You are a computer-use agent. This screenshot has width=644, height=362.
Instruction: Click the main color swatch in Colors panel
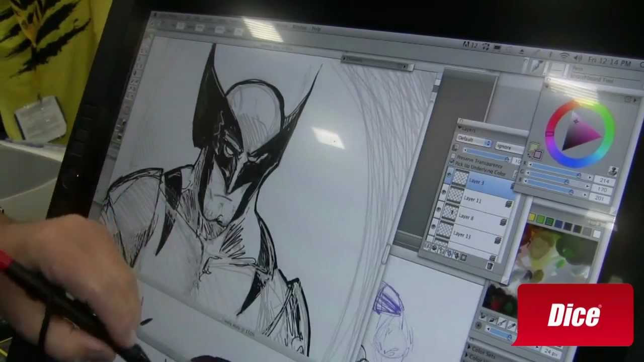click(x=537, y=154)
